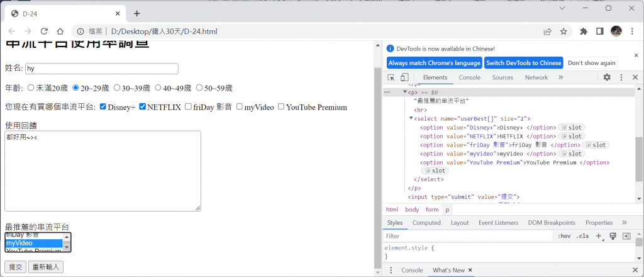The width and height of the screenshot is (644, 277).
Task: Open DevTools customize three-dot menu
Action: point(621,77)
